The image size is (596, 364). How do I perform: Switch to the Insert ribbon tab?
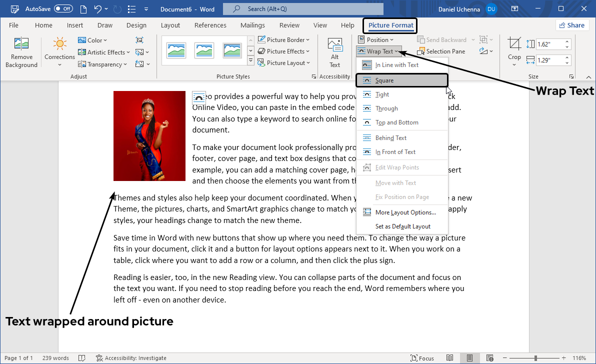75,25
